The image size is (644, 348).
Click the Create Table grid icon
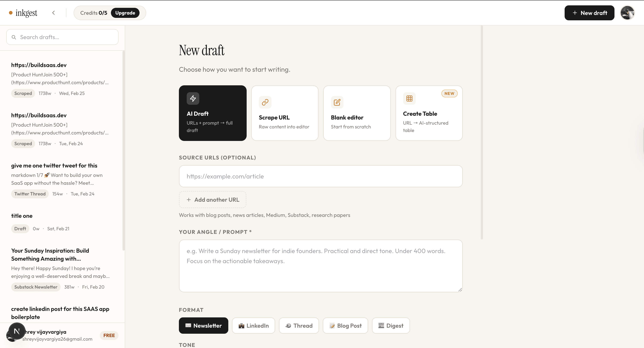(409, 98)
